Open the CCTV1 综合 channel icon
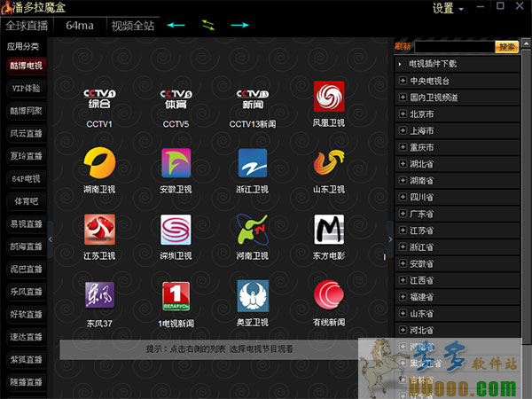Image resolution: width=532 pixels, height=399 pixels. click(x=99, y=98)
